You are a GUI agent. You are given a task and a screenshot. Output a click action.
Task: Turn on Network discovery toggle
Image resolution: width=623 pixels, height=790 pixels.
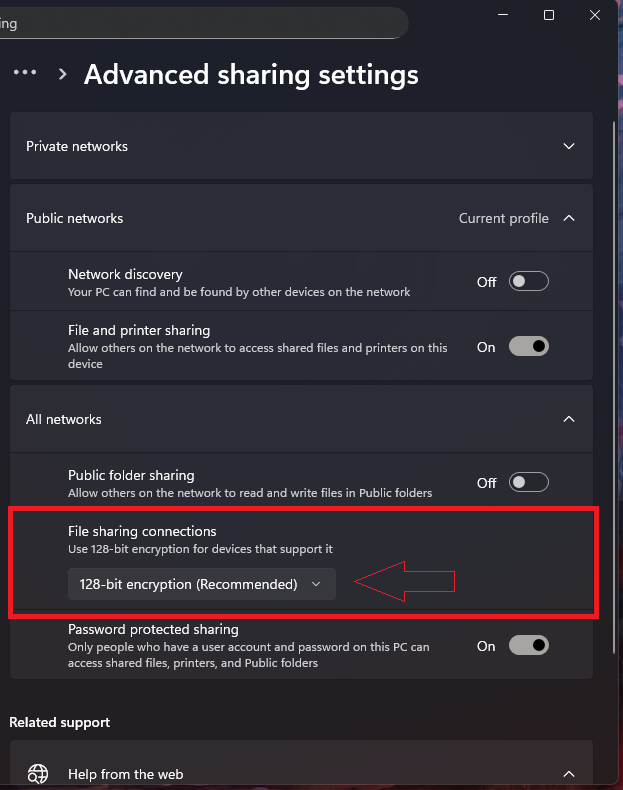(528, 282)
